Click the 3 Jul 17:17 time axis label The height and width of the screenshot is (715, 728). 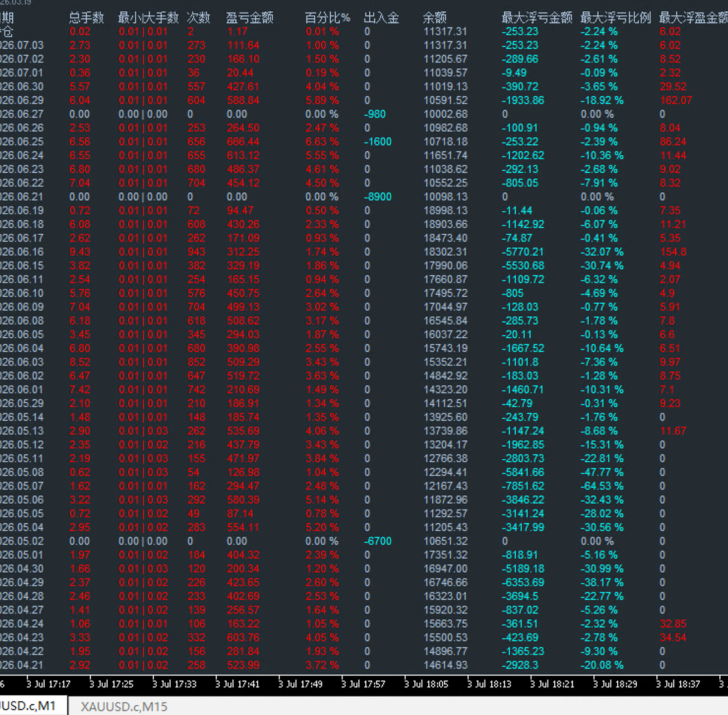49,684
